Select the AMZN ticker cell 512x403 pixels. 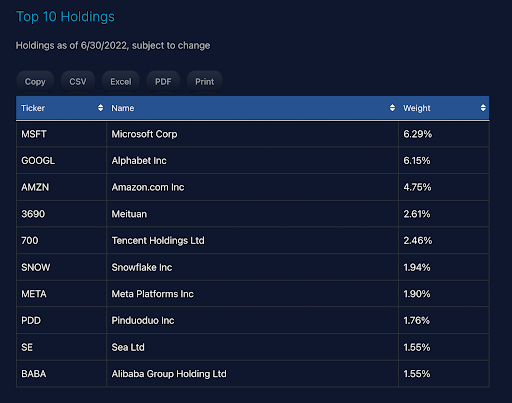tap(61, 187)
